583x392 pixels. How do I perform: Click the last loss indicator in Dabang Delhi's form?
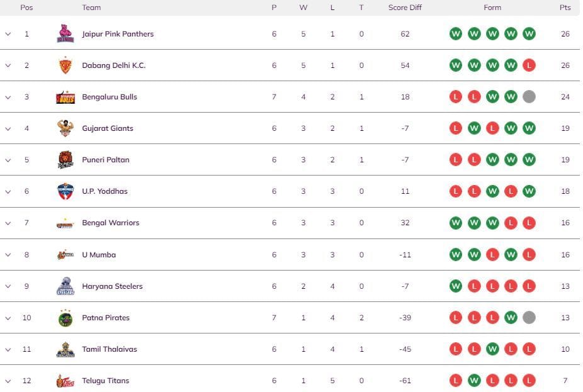tap(529, 65)
